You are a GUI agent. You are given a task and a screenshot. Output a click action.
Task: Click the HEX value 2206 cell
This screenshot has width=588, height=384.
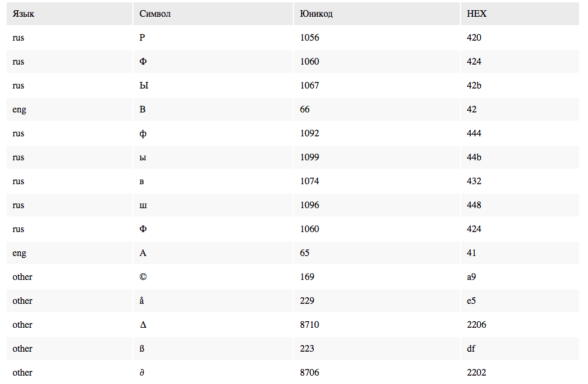pyautogui.click(x=520, y=325)
